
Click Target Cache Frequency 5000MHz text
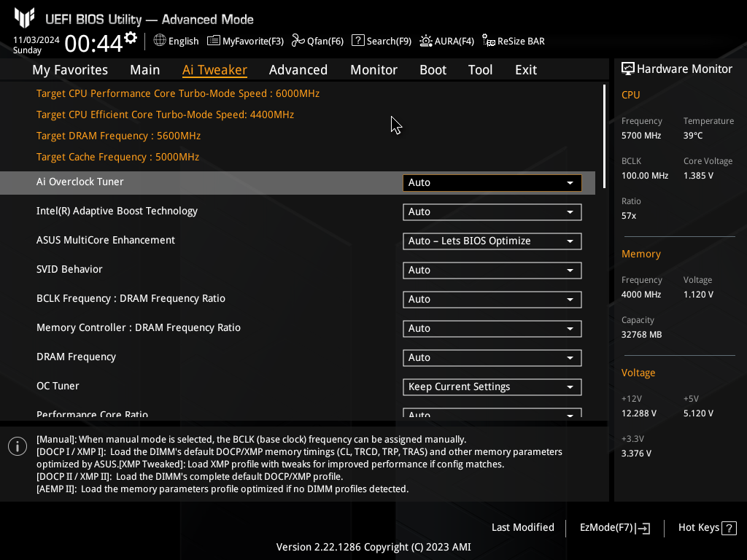pyautogui.click(x=117, y=157)
